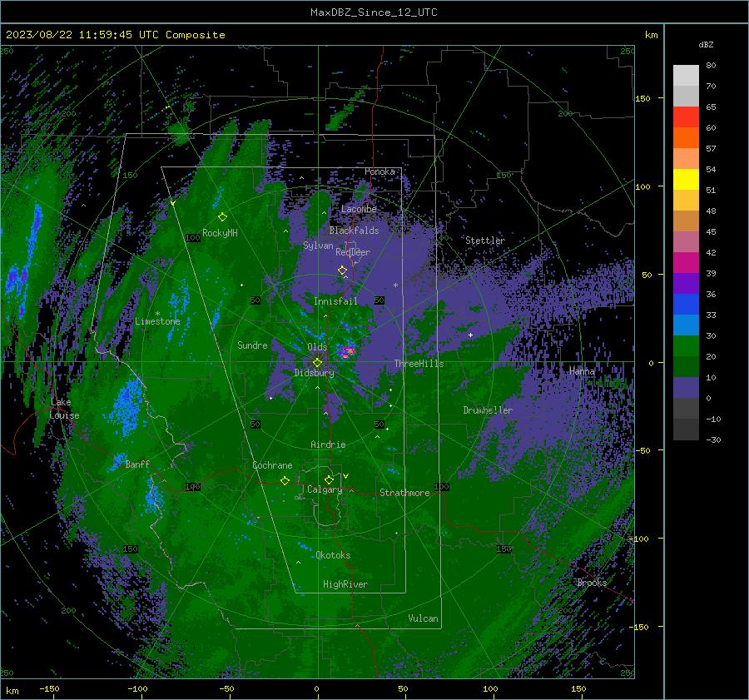749x700 pixels.
Task: Click the Ponoka city label
Action: pyautogui.click(x=379, y=171)
